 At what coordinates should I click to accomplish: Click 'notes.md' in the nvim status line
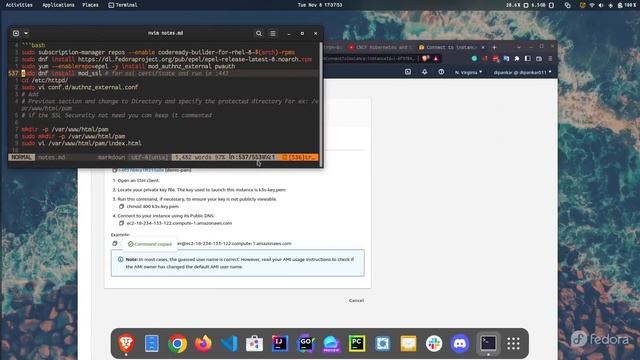(51, 157)
